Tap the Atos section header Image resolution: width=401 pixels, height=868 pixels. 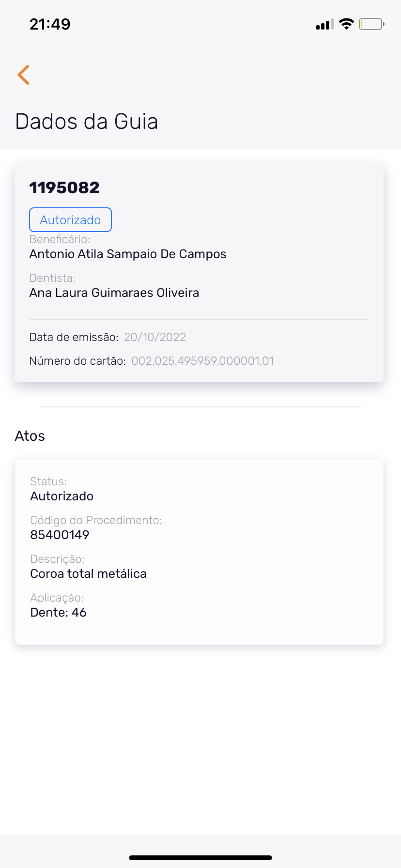click(30, 436)
